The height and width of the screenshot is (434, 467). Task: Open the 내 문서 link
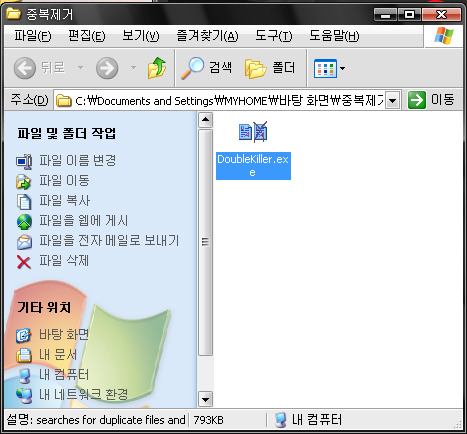coord(58,355)
